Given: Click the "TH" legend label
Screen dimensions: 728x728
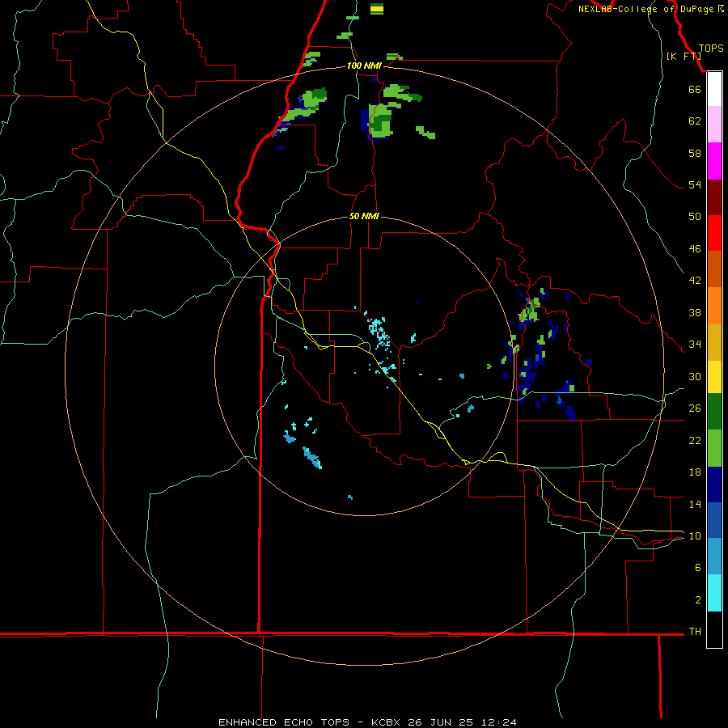Looking at the screenshot, I should click(x=695, y=631).
